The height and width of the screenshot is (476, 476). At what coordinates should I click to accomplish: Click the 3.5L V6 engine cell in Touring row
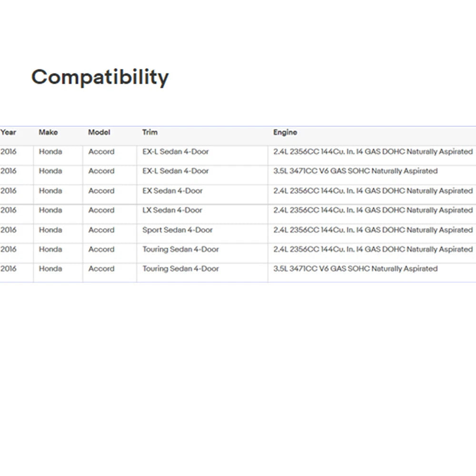pyautogui.click(x=356, y=269)
